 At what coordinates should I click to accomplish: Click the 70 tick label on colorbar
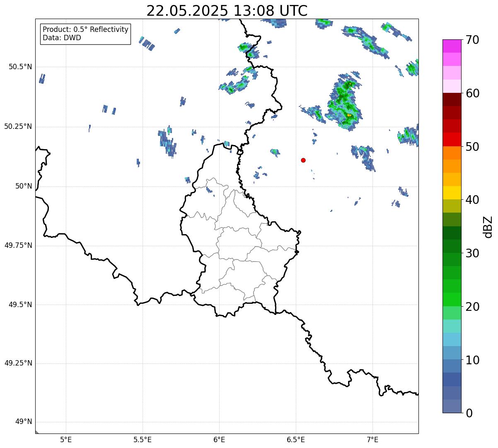[472, 40]
